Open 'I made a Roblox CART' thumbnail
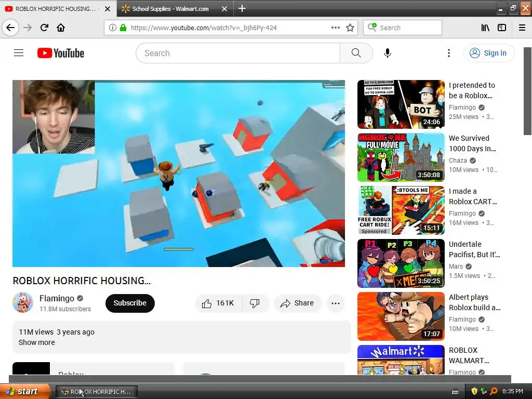 click(x=401, y=210)
